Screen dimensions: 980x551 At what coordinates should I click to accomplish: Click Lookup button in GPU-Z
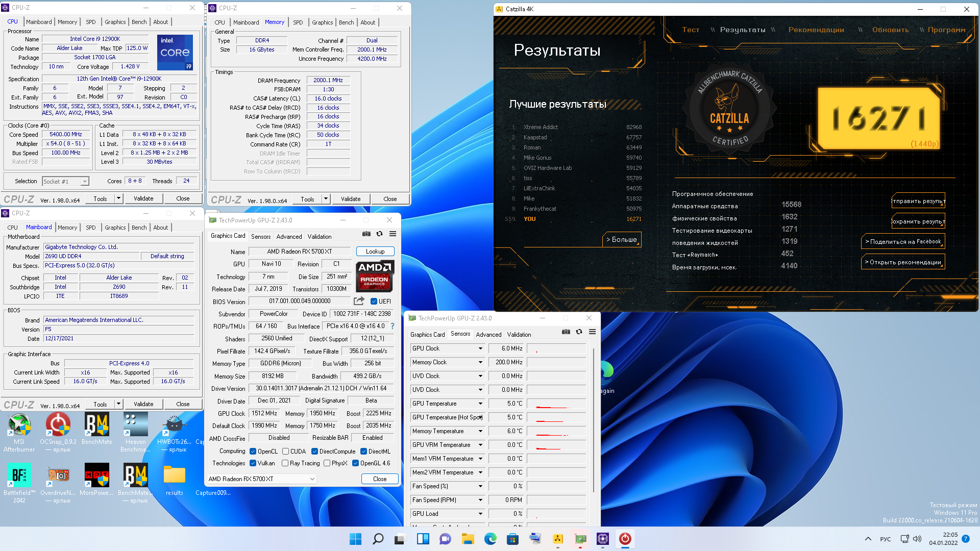pyautogui.click(x=375, y=252)
